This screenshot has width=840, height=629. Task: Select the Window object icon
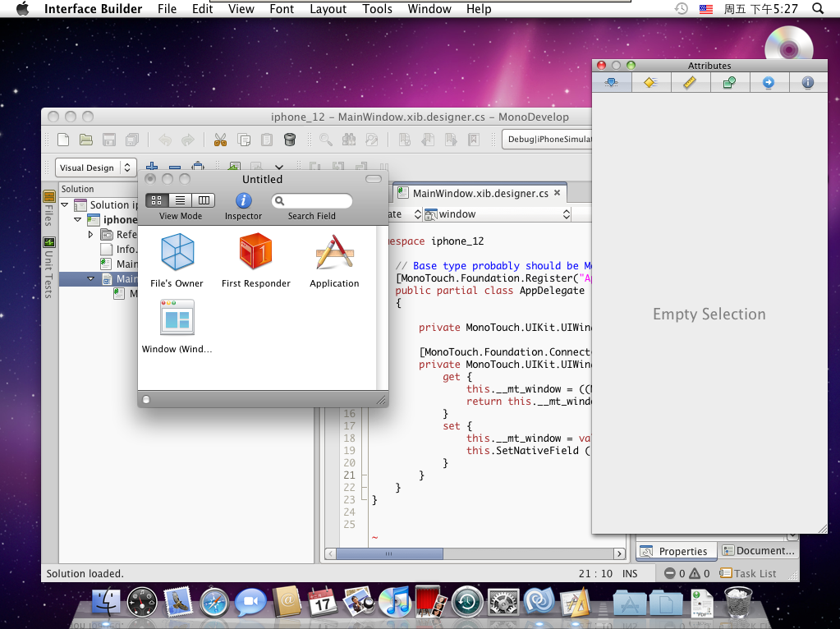pyautogui.click(x=177, y=317)
